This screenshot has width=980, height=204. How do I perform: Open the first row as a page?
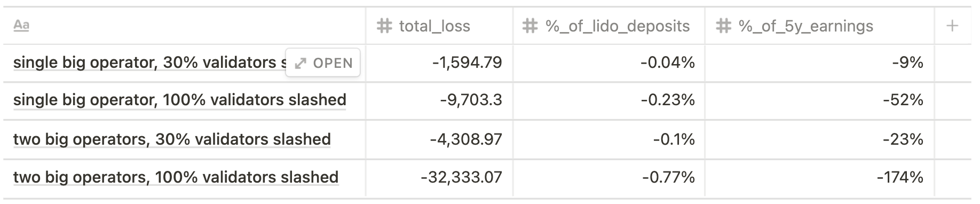click(323, 63)
